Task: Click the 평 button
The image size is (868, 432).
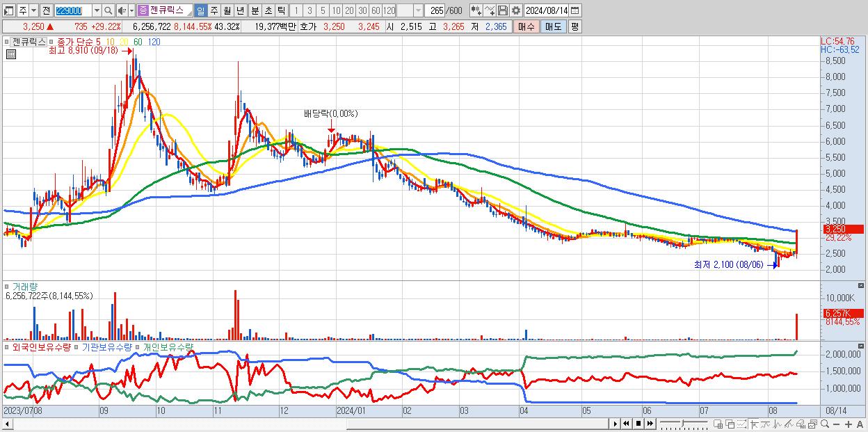Action: [x=574, y=26]
